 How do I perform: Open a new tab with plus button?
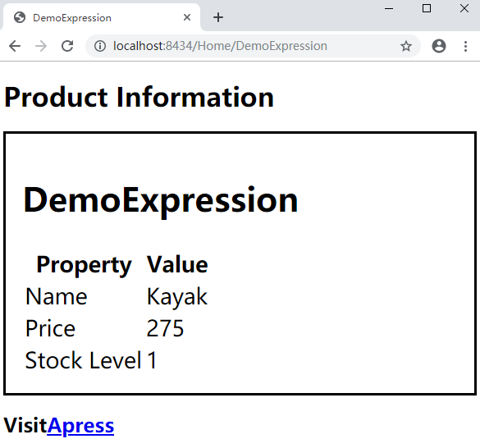[218, 17]
